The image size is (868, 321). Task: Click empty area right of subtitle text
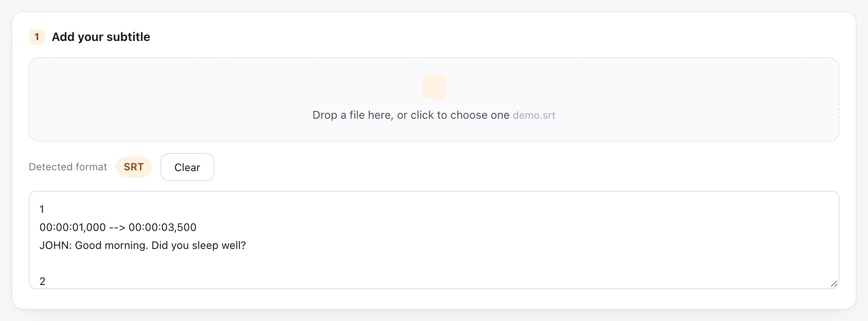(532, 245)
